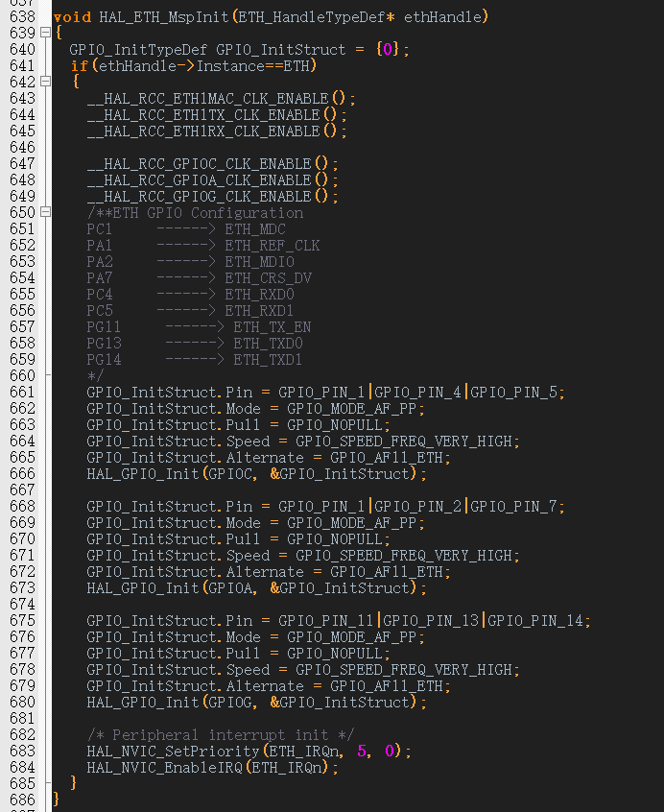
Task: Click ETH_REF_CLK in the comment
Action: [x=273, y=246]
